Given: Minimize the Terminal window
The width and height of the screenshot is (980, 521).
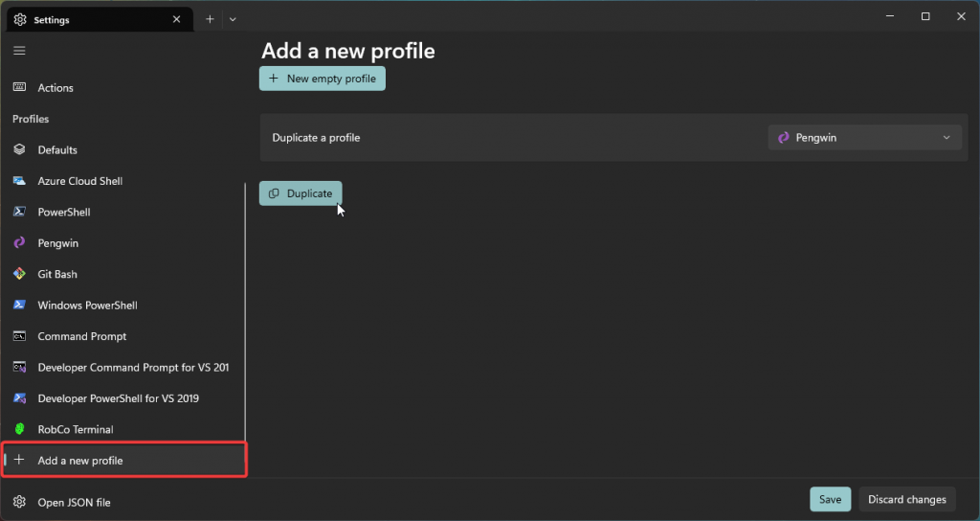Looking at the screenshot, I should click(x=889, y=17).
